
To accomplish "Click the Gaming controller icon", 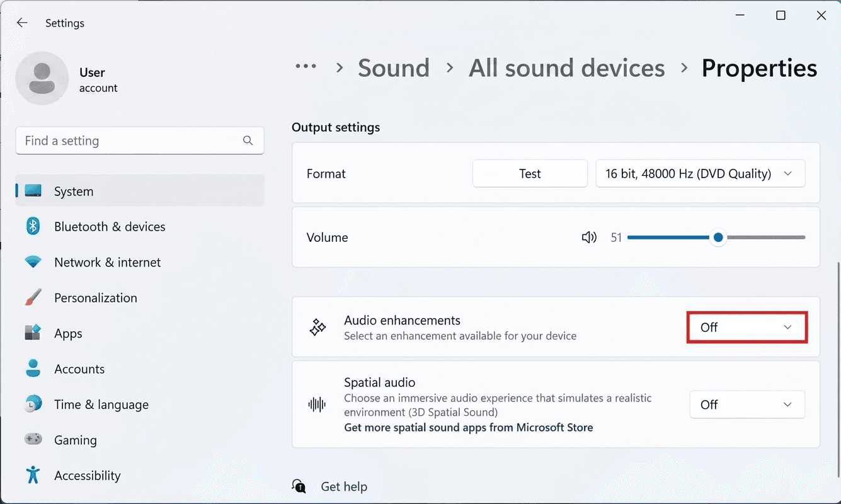I will (33, 439).
